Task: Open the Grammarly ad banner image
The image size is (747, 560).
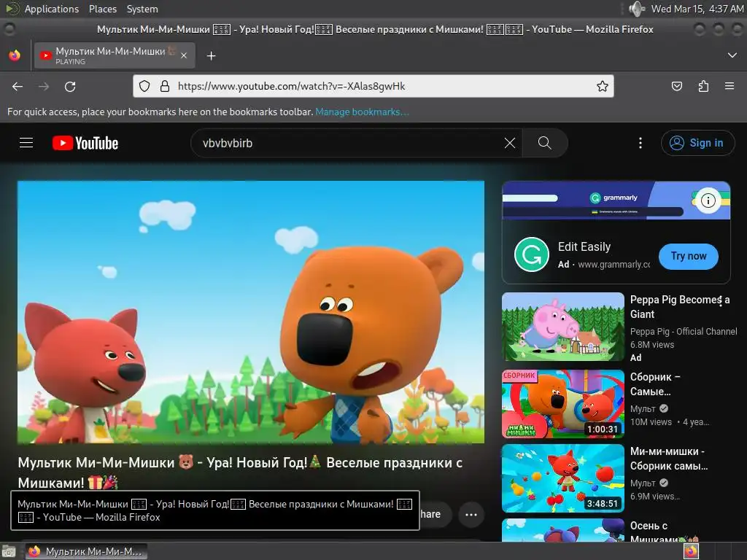Action: click(616, 201)
